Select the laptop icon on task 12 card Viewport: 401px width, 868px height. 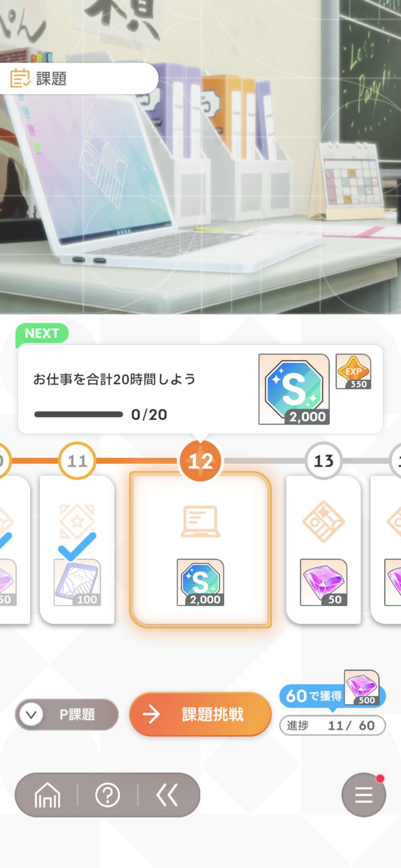point(200,521)
